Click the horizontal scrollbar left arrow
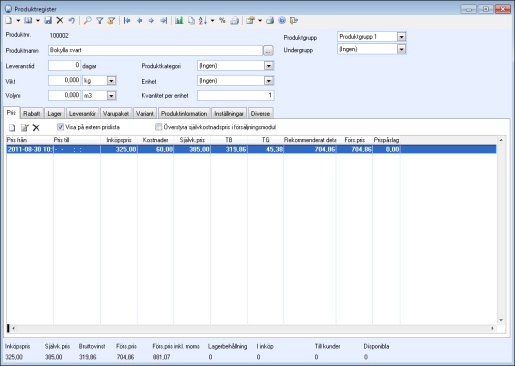Image resolution: width=515 pixels, height=366 pixels. click(13, 328)
